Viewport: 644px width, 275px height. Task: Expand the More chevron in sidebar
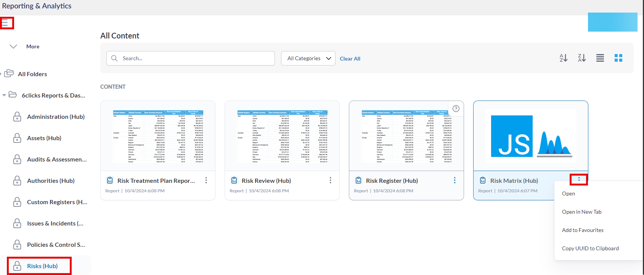(x=13, y=46)
